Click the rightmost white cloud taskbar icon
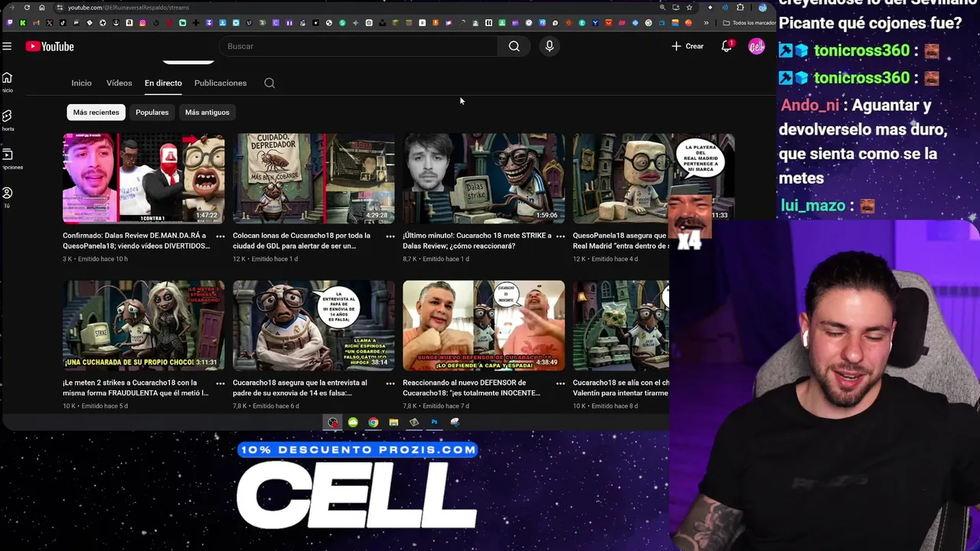Image resolution: width=980 pixels, height=551 pixels. click(455, 422)
